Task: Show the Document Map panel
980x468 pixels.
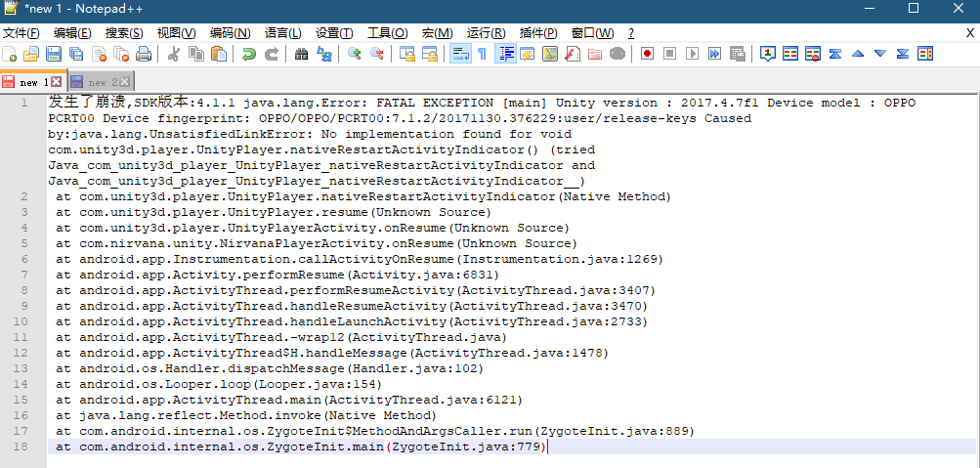Action: tap(549, 55)
